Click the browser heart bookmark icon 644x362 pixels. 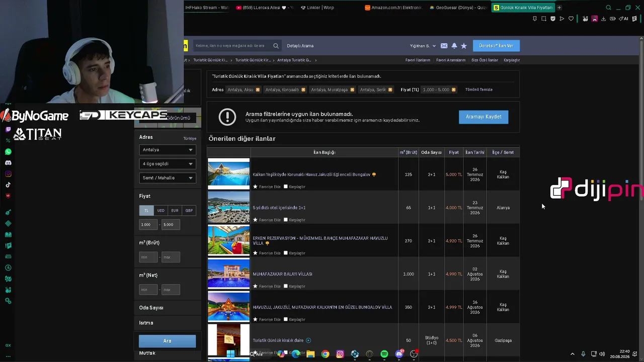[571, 19]
